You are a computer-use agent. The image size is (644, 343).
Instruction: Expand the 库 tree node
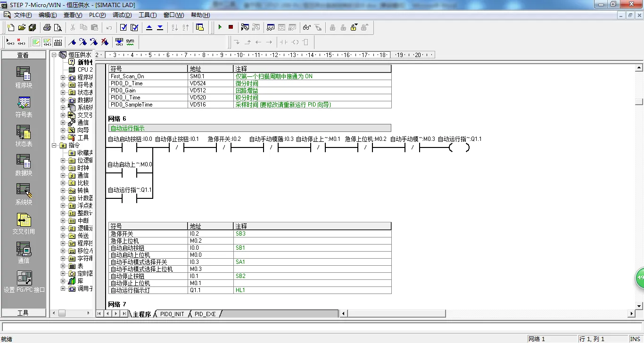tap(63, 281)
